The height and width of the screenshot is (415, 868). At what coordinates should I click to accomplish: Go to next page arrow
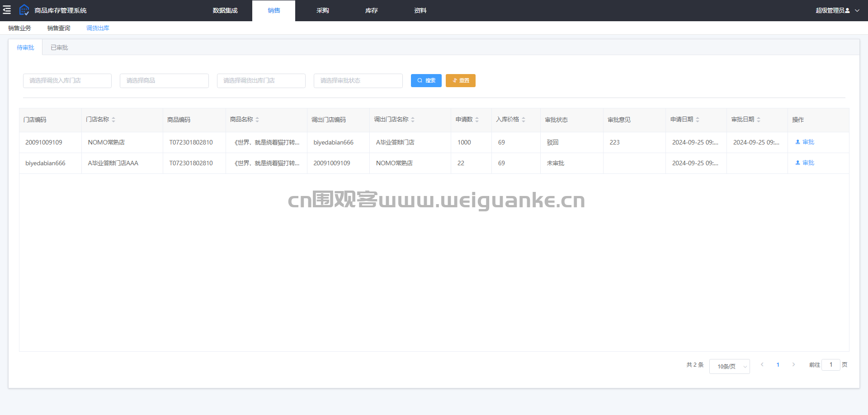coord(793,364)
